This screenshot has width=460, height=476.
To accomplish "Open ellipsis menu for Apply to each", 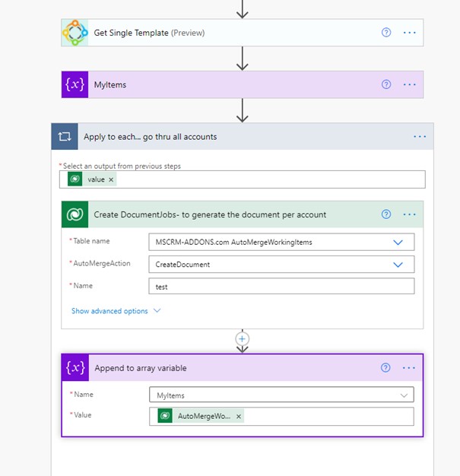I will coord(420,137).
